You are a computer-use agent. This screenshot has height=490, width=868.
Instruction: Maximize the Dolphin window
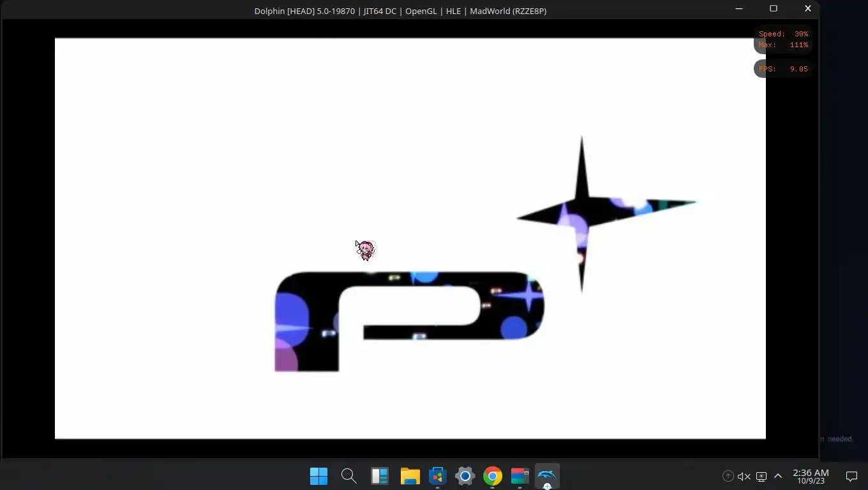coord(774,9)
